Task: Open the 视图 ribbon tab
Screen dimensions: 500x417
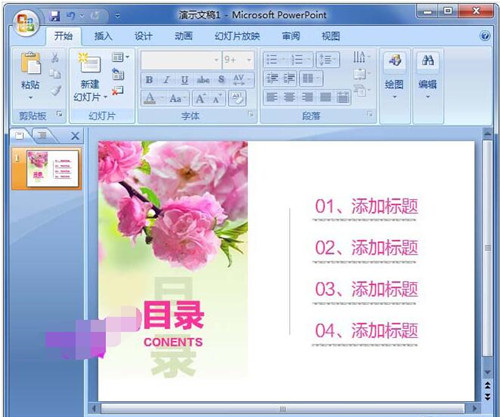Action: point(331,36)
